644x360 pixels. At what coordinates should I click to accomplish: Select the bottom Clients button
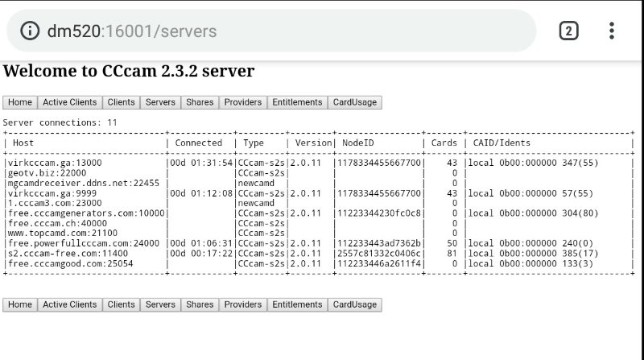(x=121, y=304)
